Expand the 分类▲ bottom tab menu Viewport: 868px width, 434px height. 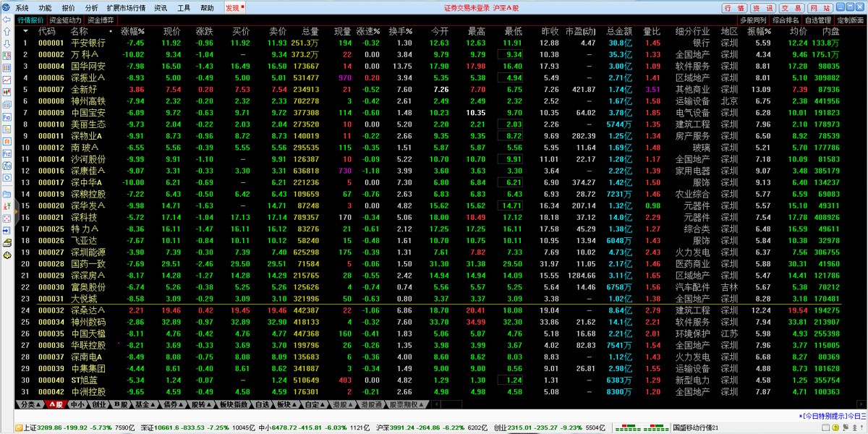[x=29, y=404]
